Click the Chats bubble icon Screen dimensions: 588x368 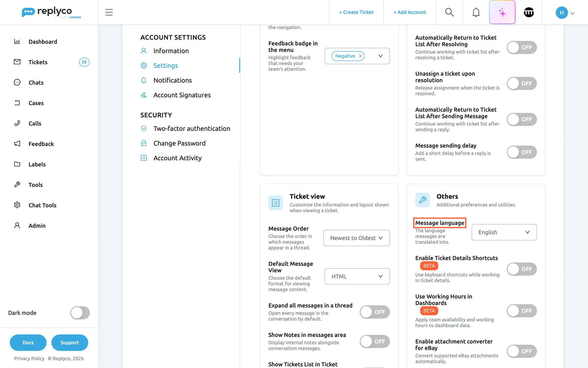[17, 82]
